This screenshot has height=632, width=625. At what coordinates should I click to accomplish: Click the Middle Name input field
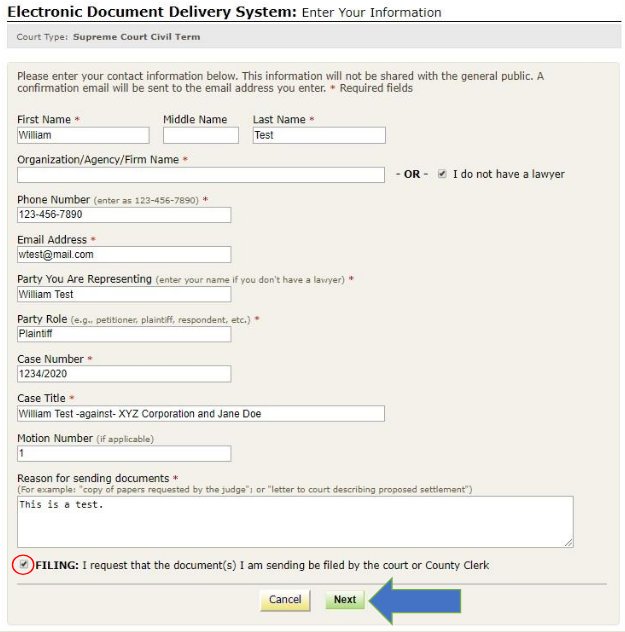(201, 135)
